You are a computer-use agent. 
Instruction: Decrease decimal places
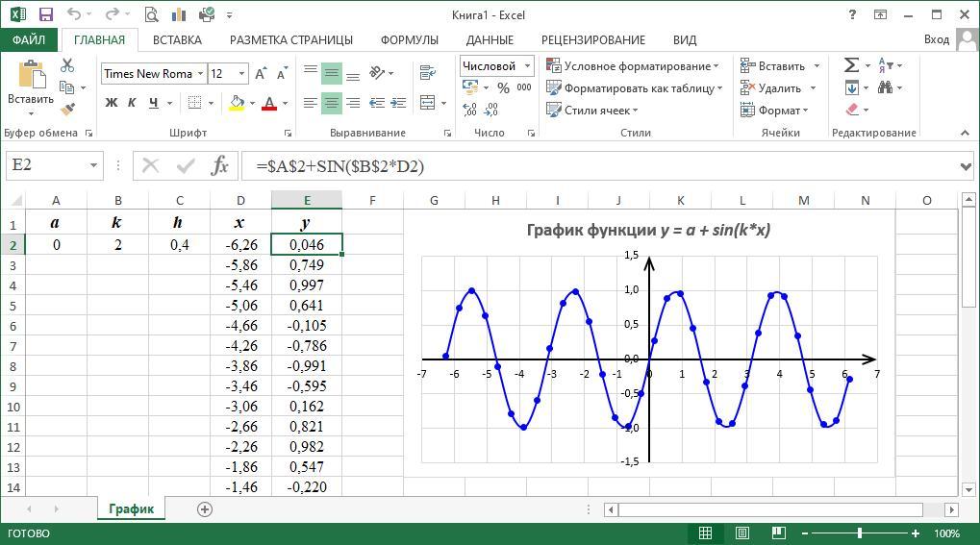(x=490, y=110)
